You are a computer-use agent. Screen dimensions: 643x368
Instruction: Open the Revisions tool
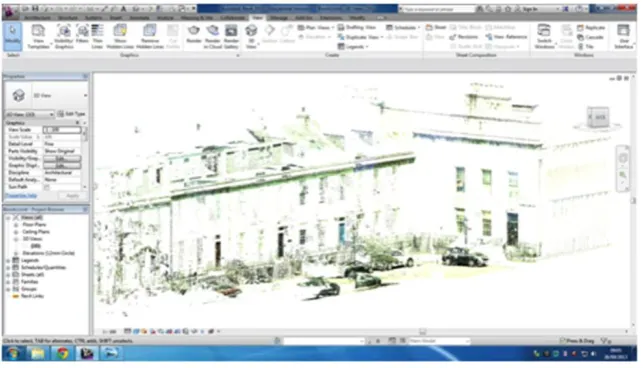pyautogui.click(x=464, y=37)
